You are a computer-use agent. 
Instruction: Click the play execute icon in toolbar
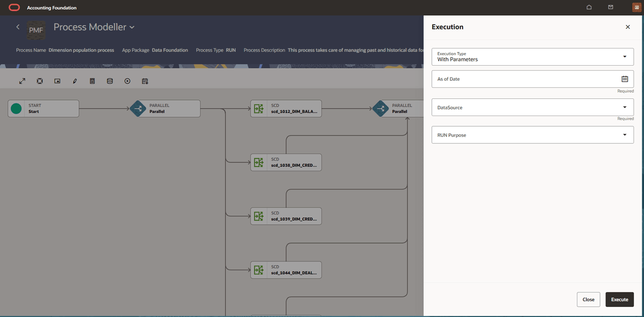127,81
